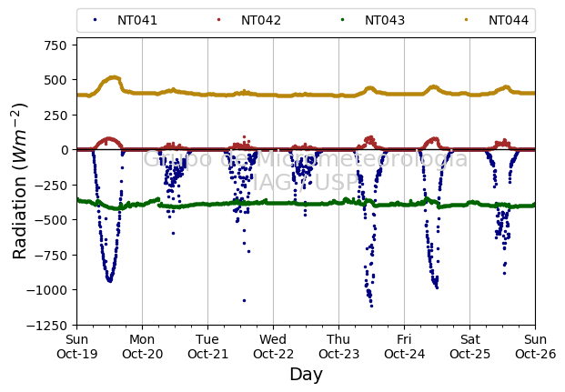Click the Wed Oct-22 tick label
The width and height of the screenshot is (565, 392).
coord(273,347)
